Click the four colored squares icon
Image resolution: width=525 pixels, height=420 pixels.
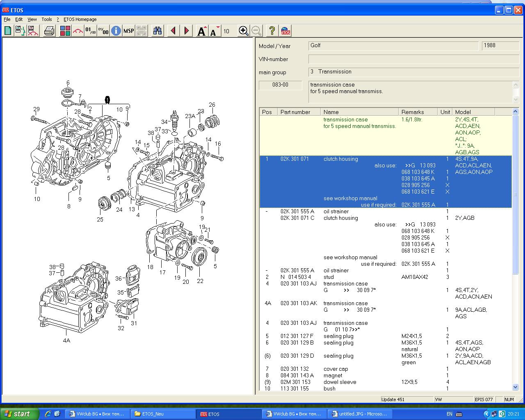click(65, 31)
